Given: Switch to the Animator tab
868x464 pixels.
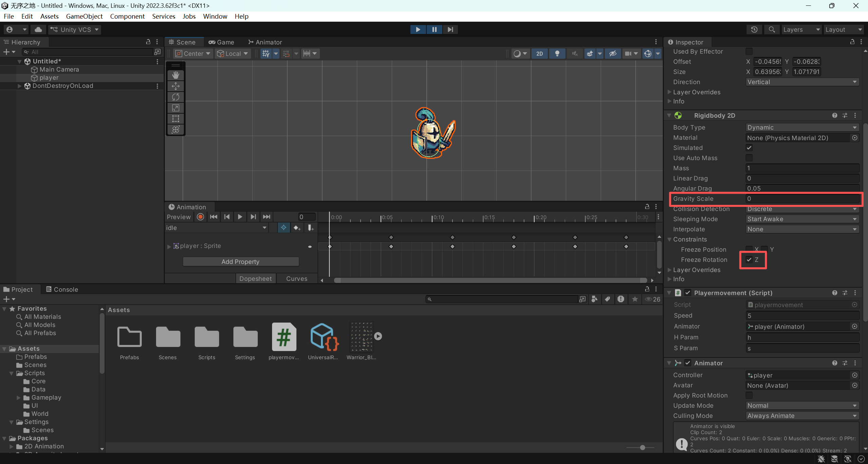Looking at the screenshot, I should (x=265, y=42).
